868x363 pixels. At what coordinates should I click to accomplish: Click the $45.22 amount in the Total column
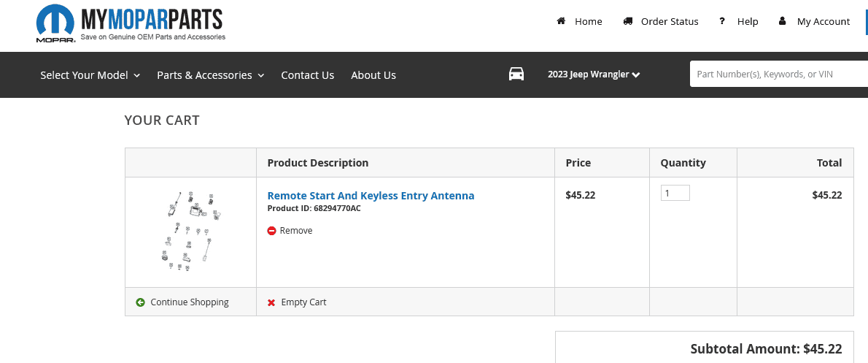click(x=827, y=195)
